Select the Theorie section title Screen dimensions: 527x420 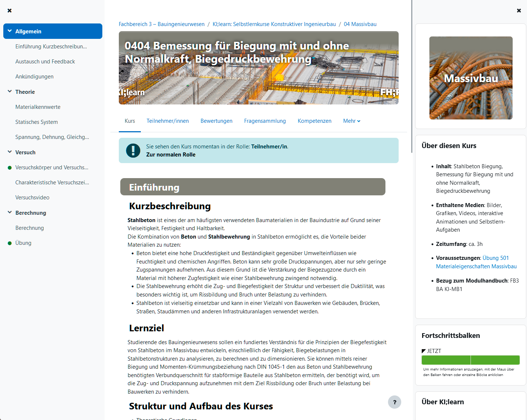click(25, 92)
